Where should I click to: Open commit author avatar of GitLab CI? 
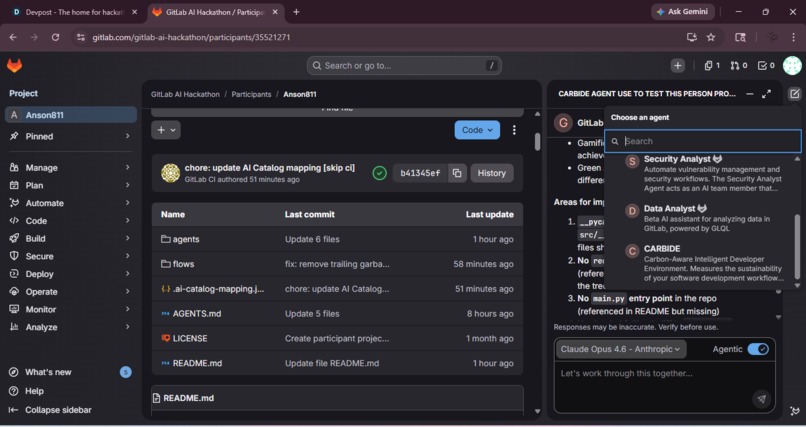(x=171, y=173)
